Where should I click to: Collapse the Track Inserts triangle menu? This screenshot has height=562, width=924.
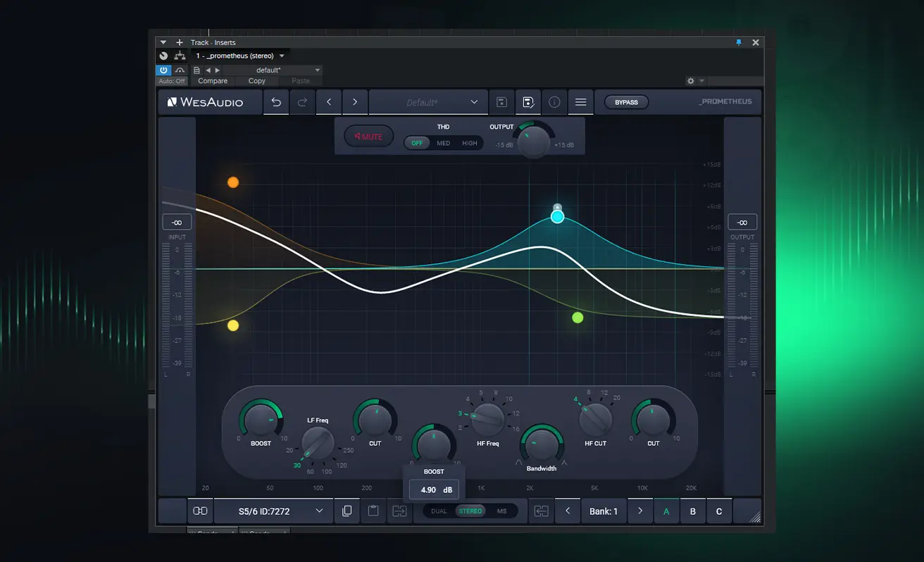point(163,42)
